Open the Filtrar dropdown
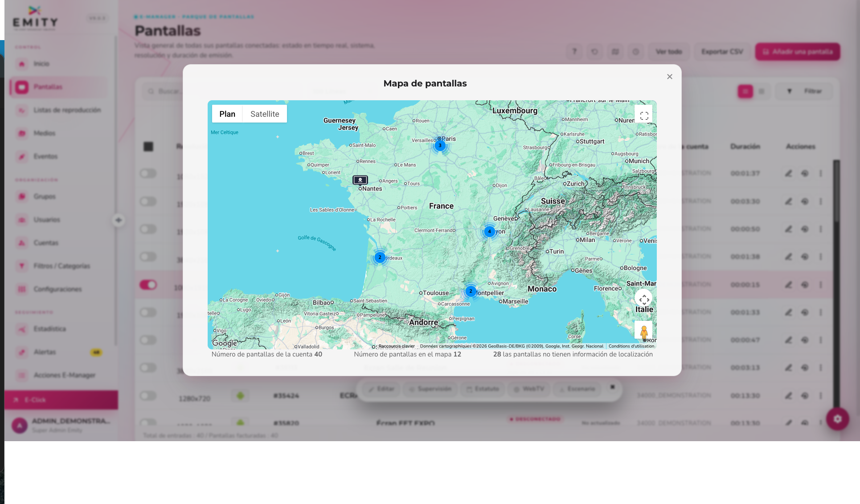Viewport: 860px width, 504px height. (804, 91)
